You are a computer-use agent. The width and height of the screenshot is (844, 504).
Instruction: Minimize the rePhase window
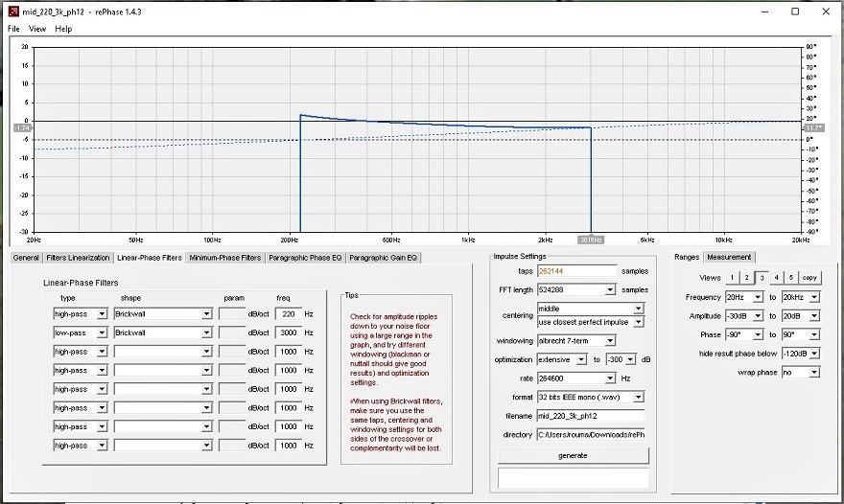[765, 11]
